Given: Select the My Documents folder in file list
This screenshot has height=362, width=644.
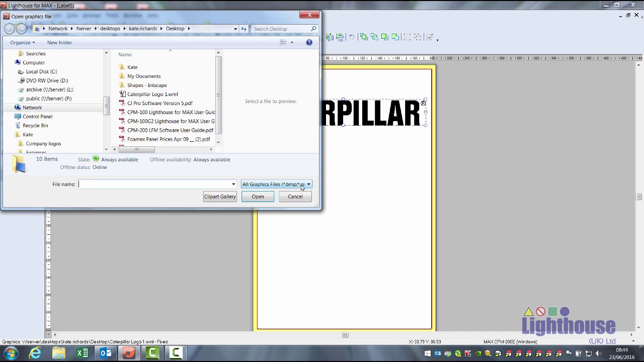Looking at the screenshot, I should click(x=144, y=76).
